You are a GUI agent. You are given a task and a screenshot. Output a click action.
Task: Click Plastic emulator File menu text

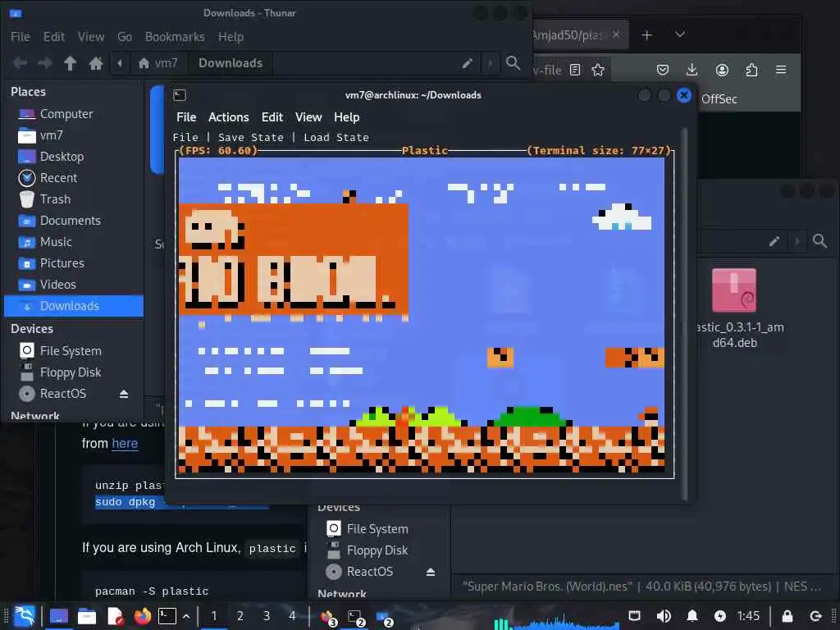tap(185, 138)
